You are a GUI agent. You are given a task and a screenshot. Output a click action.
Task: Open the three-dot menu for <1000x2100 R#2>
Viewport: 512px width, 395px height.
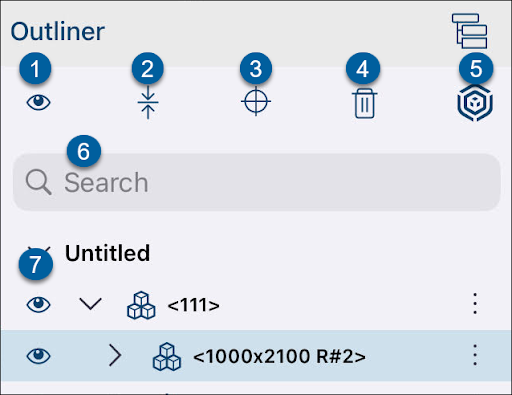pos(475,355)
